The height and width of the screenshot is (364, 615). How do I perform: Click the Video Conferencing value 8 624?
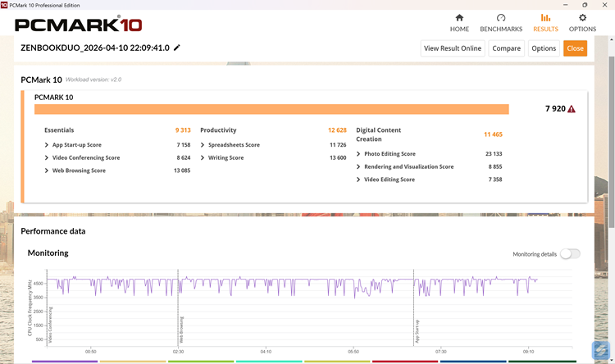[x=183, y=157]
